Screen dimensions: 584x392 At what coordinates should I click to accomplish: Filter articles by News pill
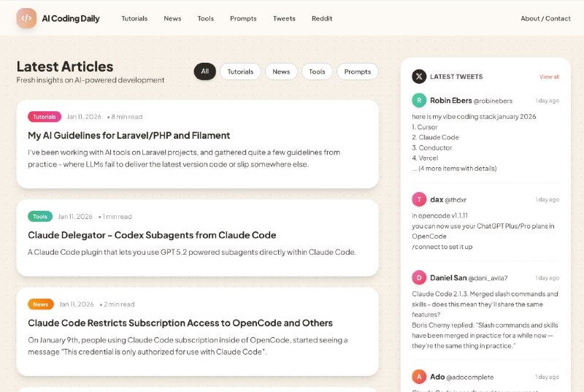coord(281,72)
